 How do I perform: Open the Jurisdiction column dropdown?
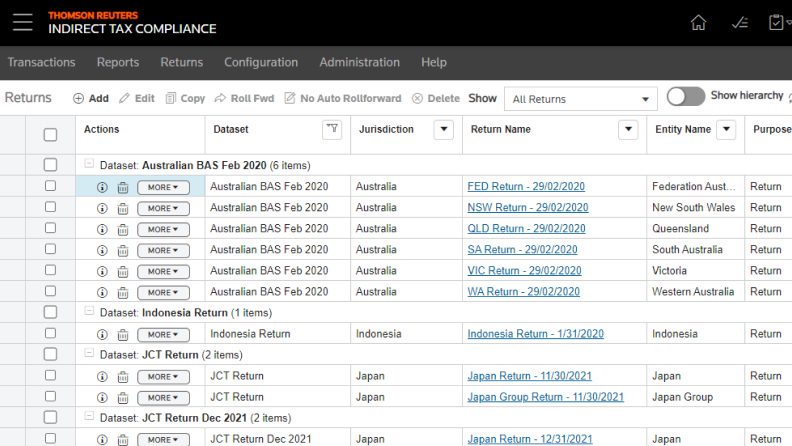[443, 129]
